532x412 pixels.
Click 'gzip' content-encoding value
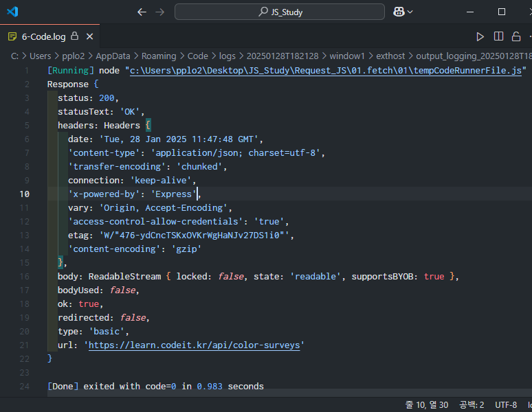(x=186, y=249)
